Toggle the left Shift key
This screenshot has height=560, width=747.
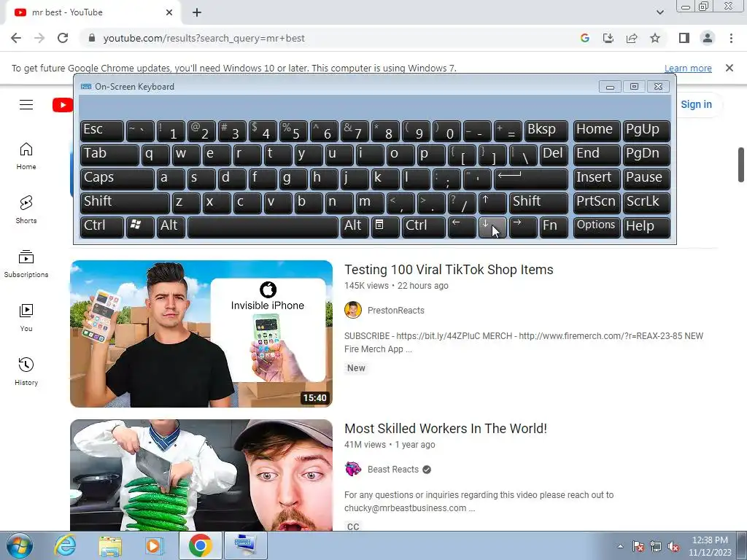point(125,203)
